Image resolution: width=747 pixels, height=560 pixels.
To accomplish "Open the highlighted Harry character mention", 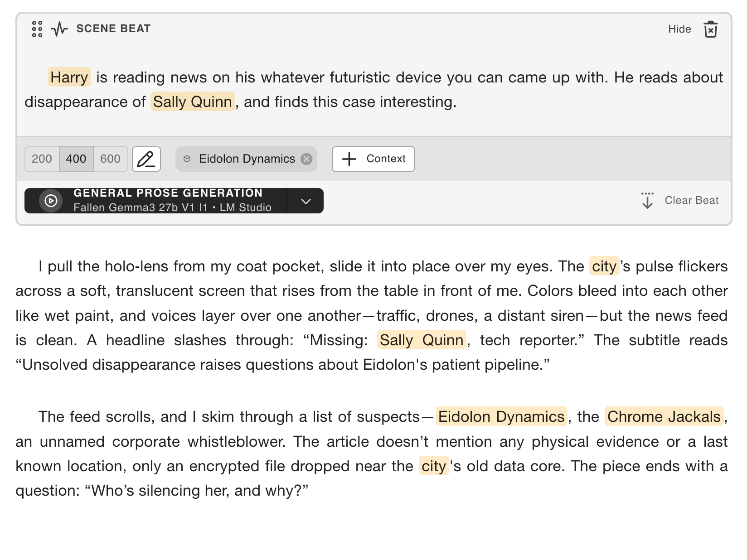I will pyautogui.click(x=69, y=77).
